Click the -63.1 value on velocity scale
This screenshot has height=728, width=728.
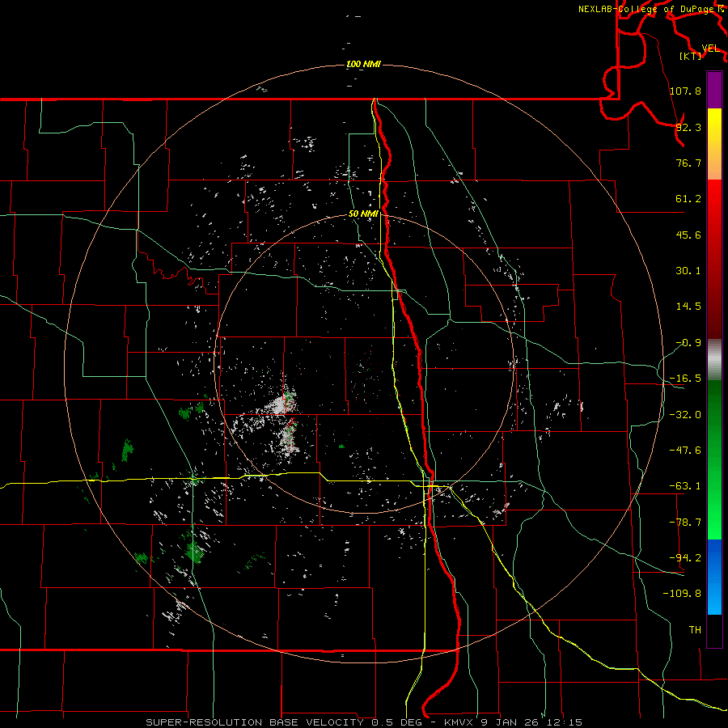coord(685,486)
